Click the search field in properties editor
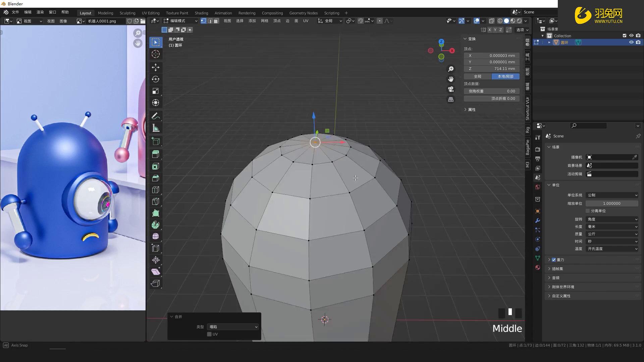 [x=589, y=126]
